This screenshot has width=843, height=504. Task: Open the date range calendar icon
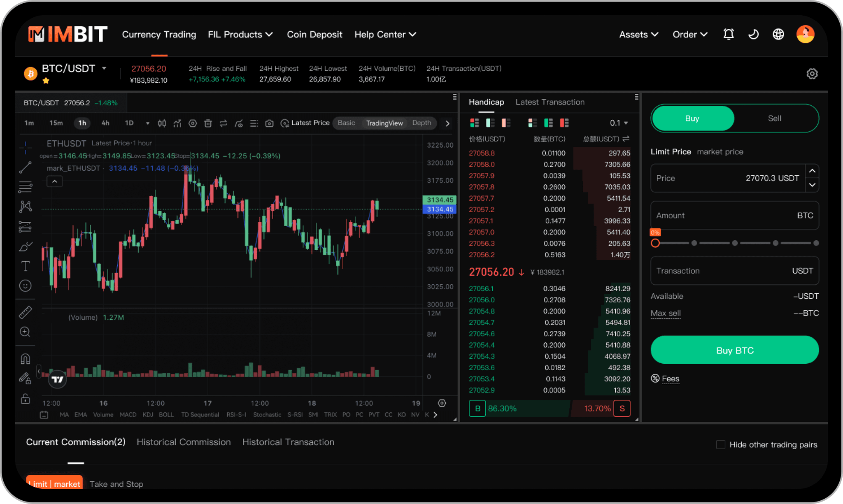click(44, 415)
